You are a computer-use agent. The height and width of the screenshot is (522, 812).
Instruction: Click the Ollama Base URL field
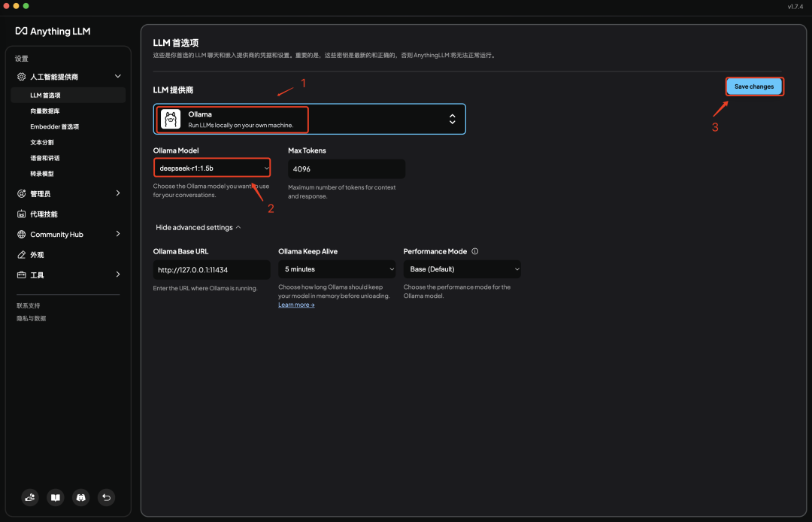[211, 270]
